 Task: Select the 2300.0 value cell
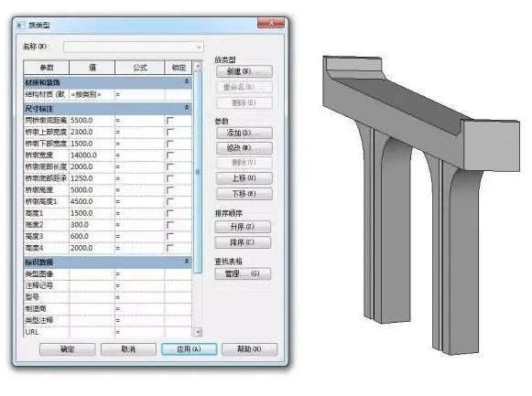pos(92,132)
